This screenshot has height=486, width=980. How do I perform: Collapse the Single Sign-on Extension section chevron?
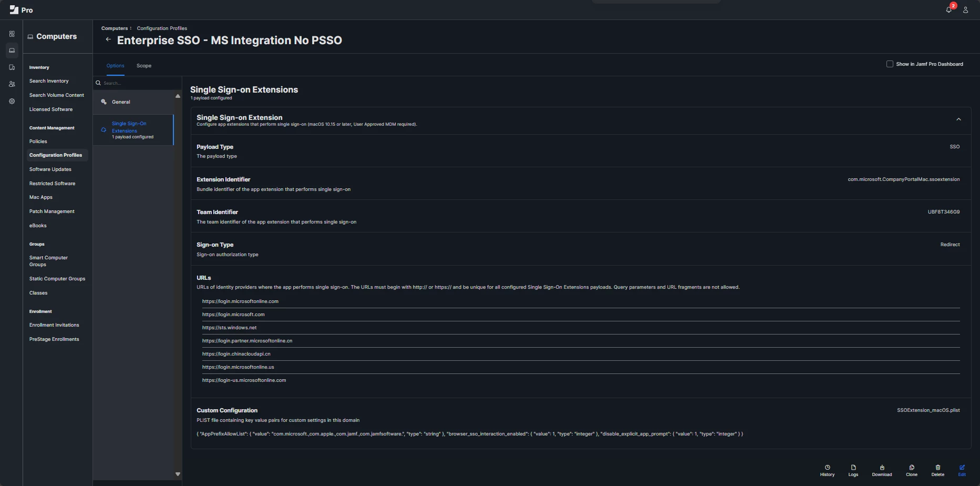coord(958,119)
